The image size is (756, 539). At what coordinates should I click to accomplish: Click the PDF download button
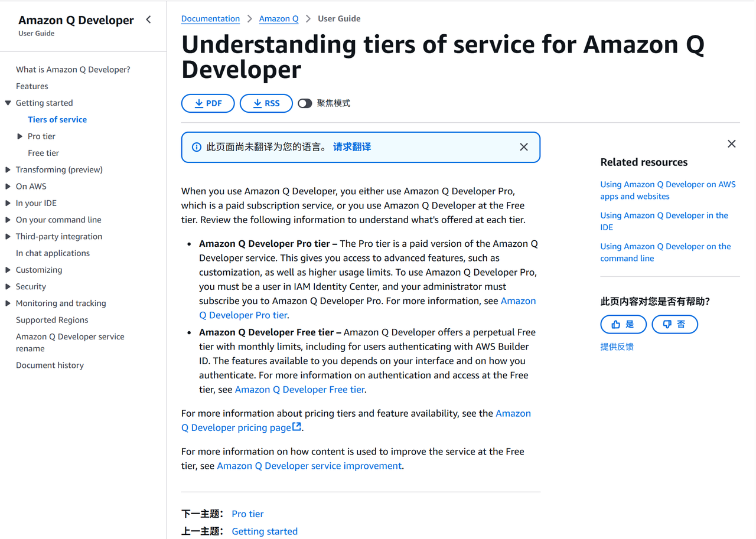[x=208, y=103]
